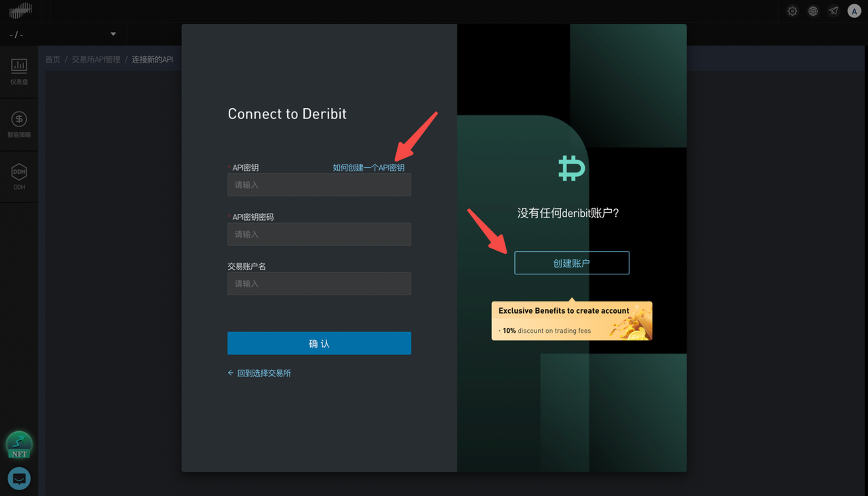Image resolution: width=868 pixels, height=496 pixels.
Task: Focus the API密钥 input field
Action: click(x=319, y=185)
